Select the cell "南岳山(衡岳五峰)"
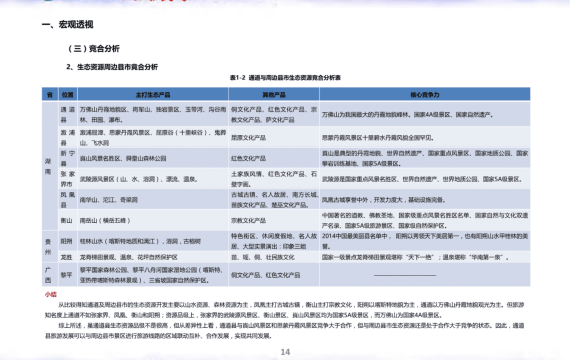The image size is (570, 360). pyautogui.click(x=153, y=220)
